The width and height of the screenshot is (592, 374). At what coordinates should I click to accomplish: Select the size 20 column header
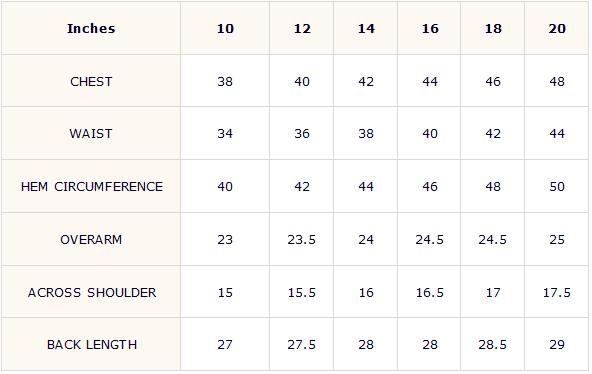coord(557,29)
